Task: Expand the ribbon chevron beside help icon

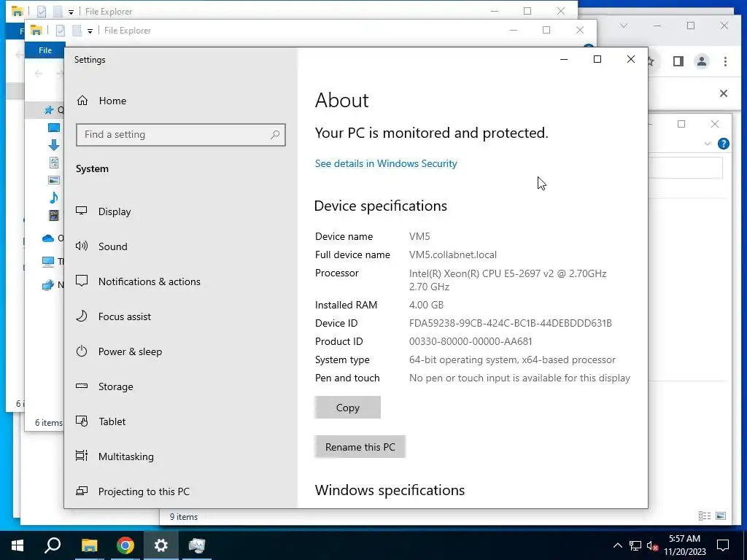Action: [708, 144]
